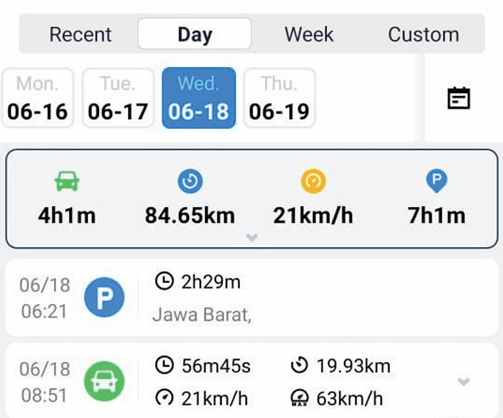Click the clock icon beside 2h29m
This screenshot has width=503, height=418.
(164, 281)
